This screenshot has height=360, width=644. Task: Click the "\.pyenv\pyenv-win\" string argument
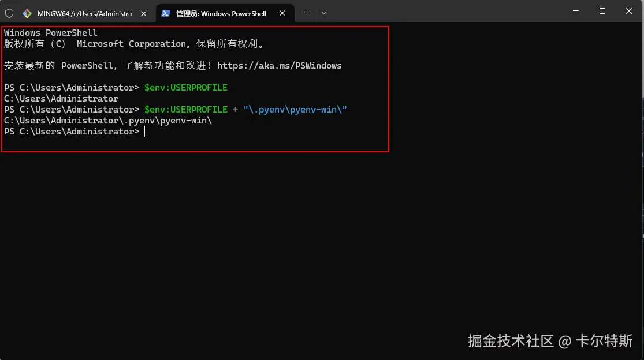(x=295, y=110)
